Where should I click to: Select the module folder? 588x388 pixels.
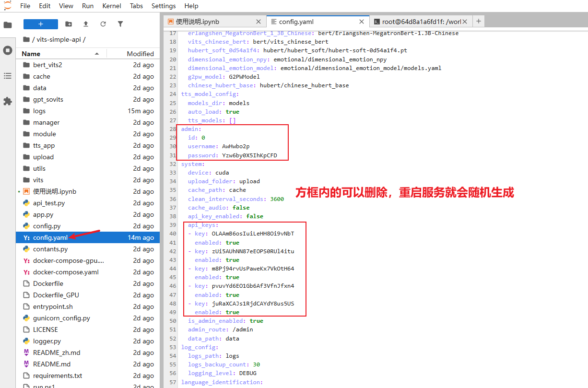(x=88, y=134)
